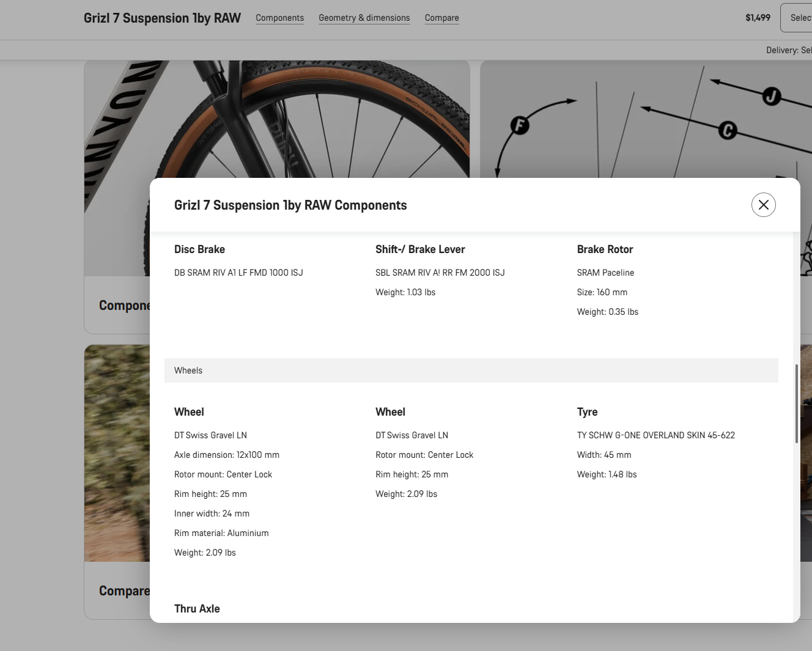Click the C marker on the geometry diagram
The height and width of the screenshot is (651, 812).
(728, 130)
